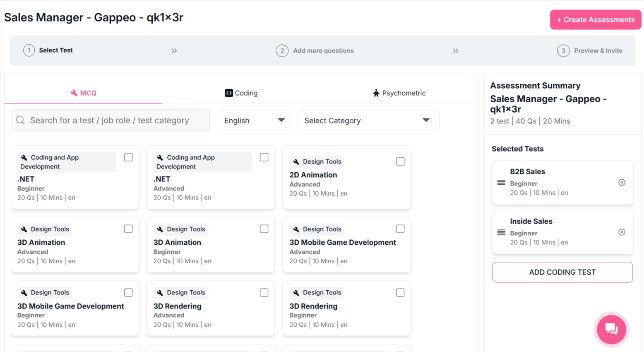Select the 2D Animation Advanced checkbox

coord(400,162)
